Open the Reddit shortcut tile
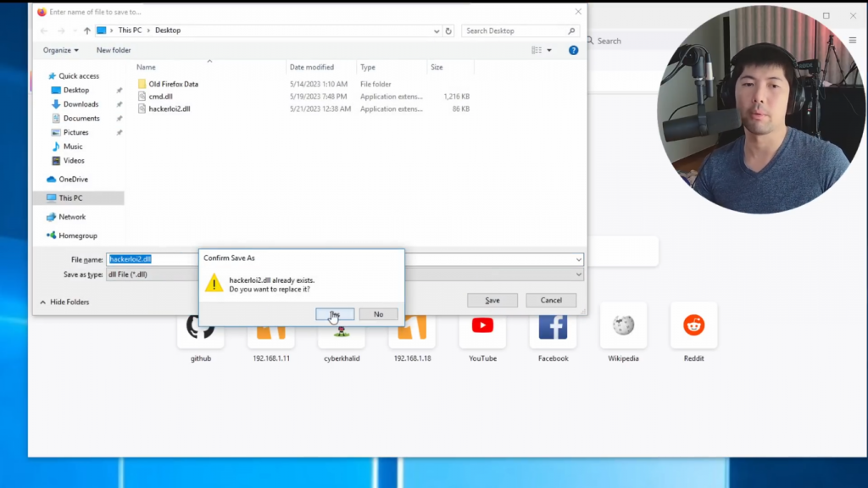This screenshot has width=868, height=488. point(693,326)
